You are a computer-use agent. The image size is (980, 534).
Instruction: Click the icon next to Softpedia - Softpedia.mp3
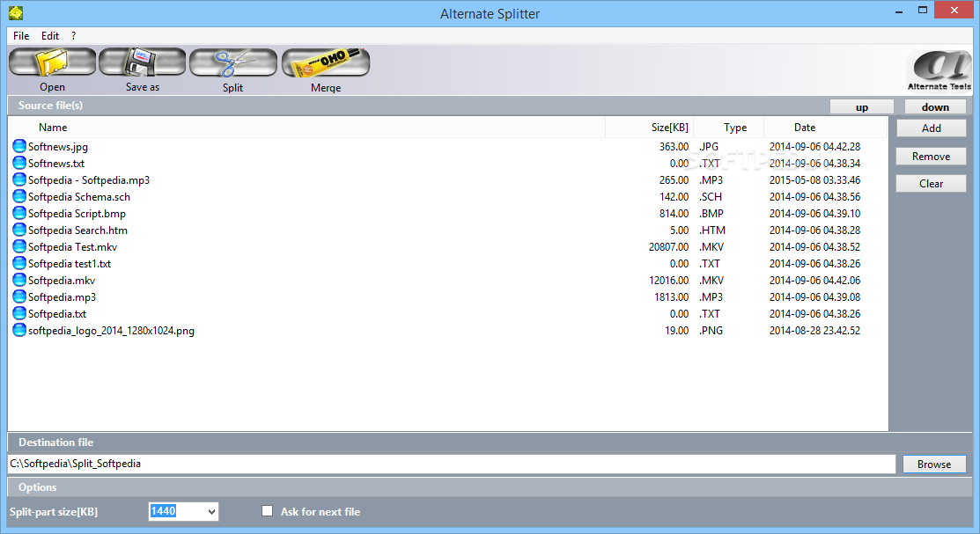pos(19,179)
